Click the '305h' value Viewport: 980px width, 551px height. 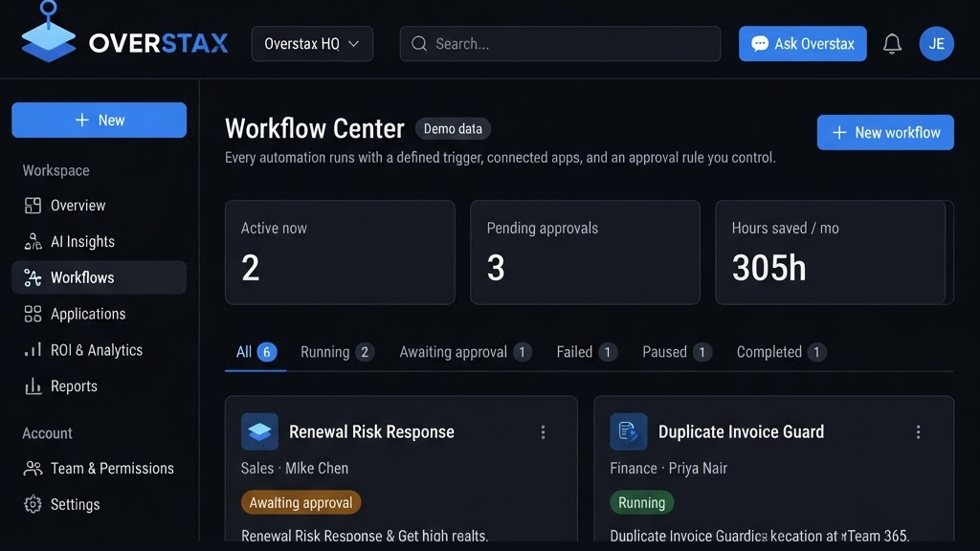coord(768,268)
